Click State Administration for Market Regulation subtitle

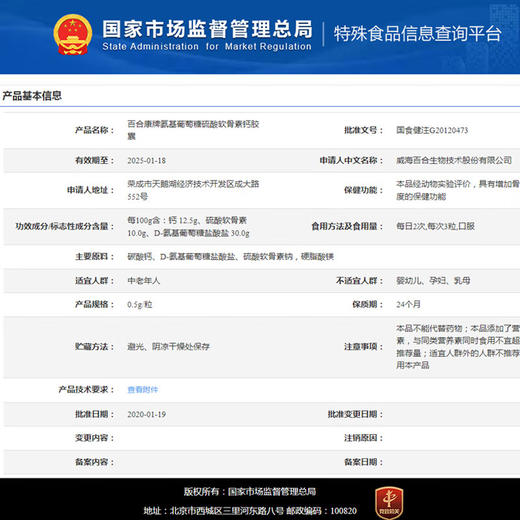pos(207,46)
